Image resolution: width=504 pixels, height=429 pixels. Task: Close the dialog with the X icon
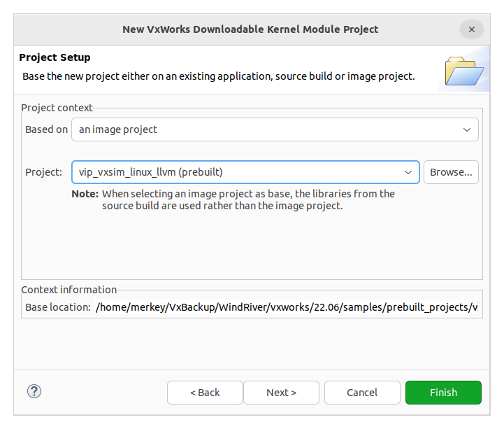pos(472,29)
